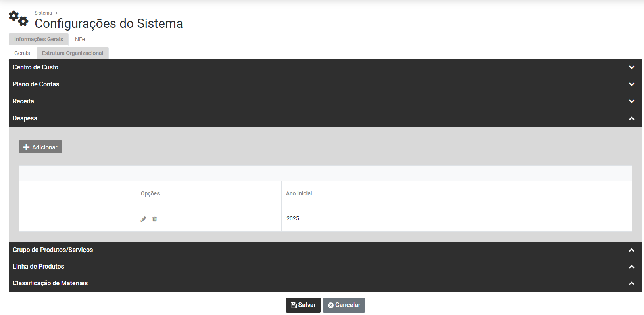The image size is (644, 315).
Task: Click the trash delete icon for 2025
Action: [155, 219]
